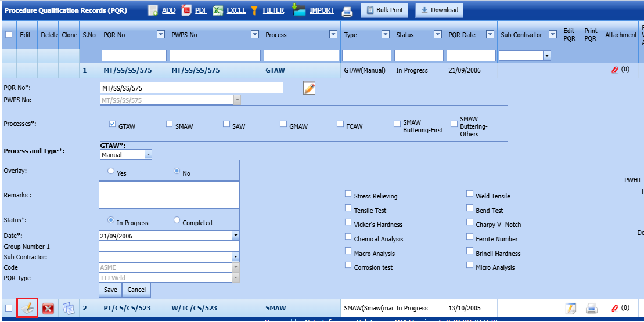Click the PDF export icon

click(x=186, y=10)
